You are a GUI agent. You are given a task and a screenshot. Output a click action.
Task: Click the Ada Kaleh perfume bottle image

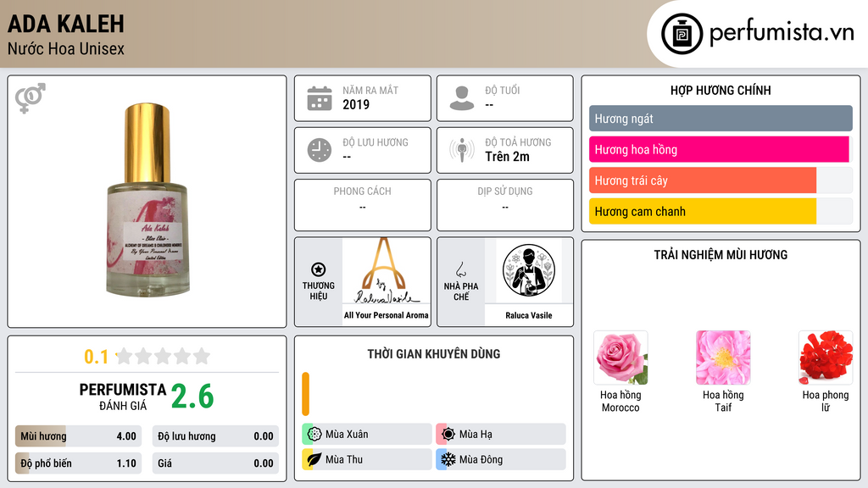[x=147, y=200]
